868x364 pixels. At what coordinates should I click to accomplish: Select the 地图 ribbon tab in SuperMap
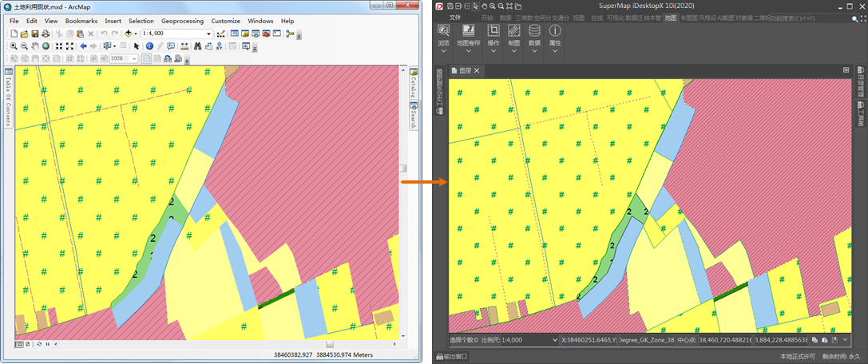pyautogui.click(x=670, y=17)
